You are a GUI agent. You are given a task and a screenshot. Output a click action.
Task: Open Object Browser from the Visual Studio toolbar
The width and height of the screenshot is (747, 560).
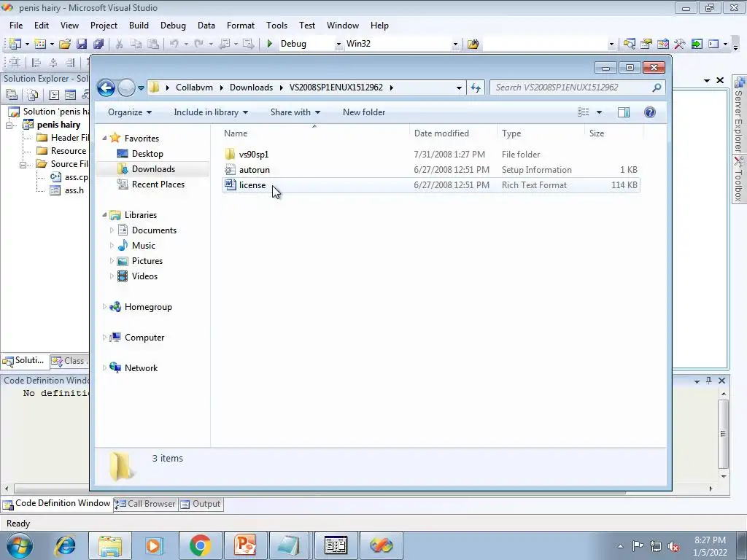click(x=662, y=44)
